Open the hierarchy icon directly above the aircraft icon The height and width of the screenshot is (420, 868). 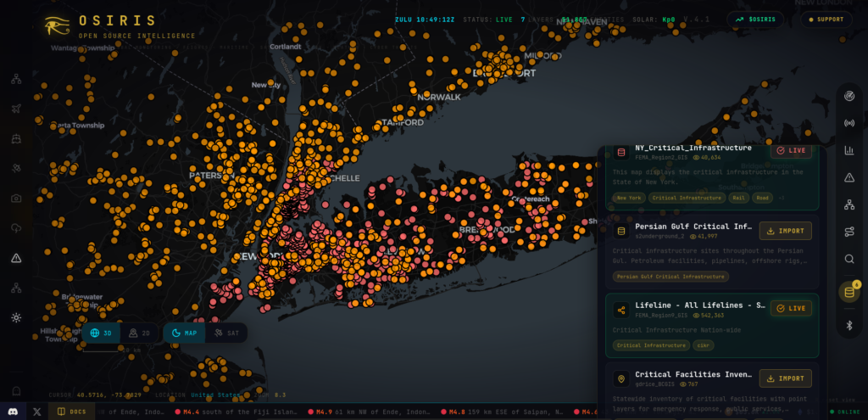point(16,79)
